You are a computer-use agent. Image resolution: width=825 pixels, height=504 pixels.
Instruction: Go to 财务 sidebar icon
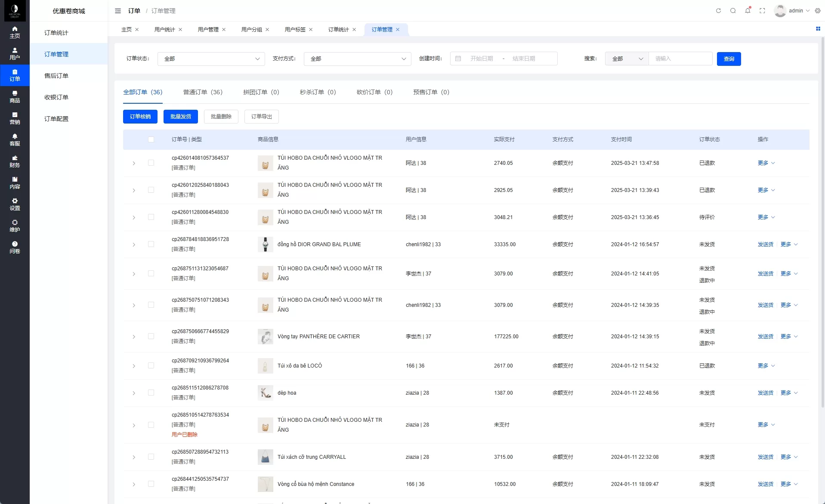coord(15,161)
